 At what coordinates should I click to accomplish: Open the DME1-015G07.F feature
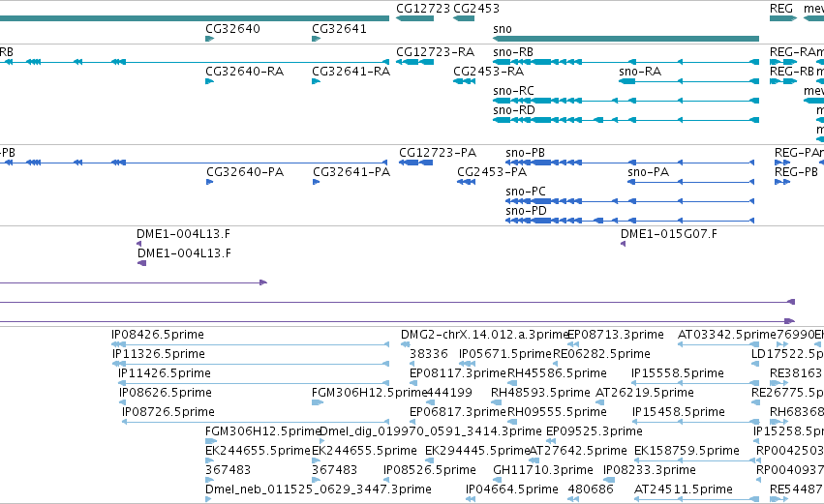668,234
